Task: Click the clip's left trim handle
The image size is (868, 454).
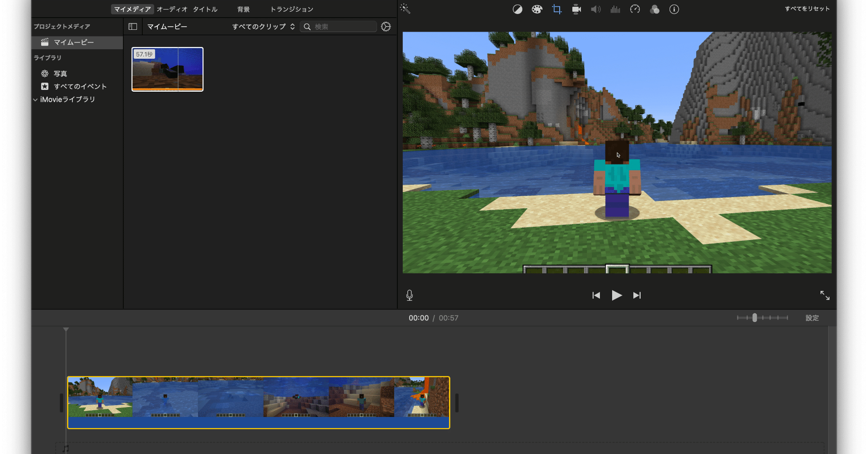Action: [x=61, y=403]
